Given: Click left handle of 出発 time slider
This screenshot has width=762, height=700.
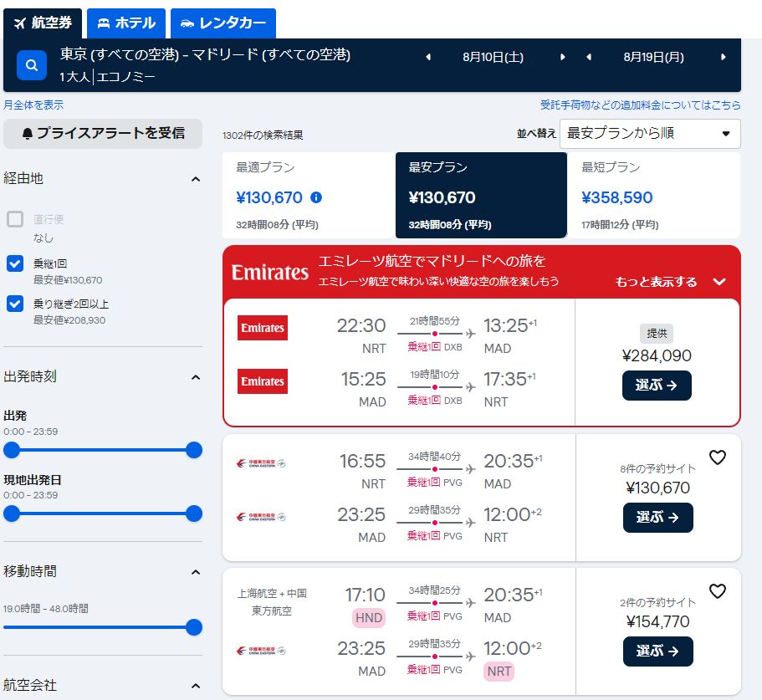Looking at the screenshot, I should 12,450.
